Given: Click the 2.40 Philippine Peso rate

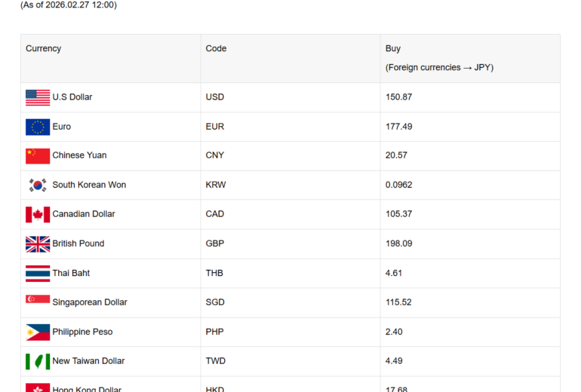Looking at the screenshot, I should pyautogui.click(x=394, y=332).
